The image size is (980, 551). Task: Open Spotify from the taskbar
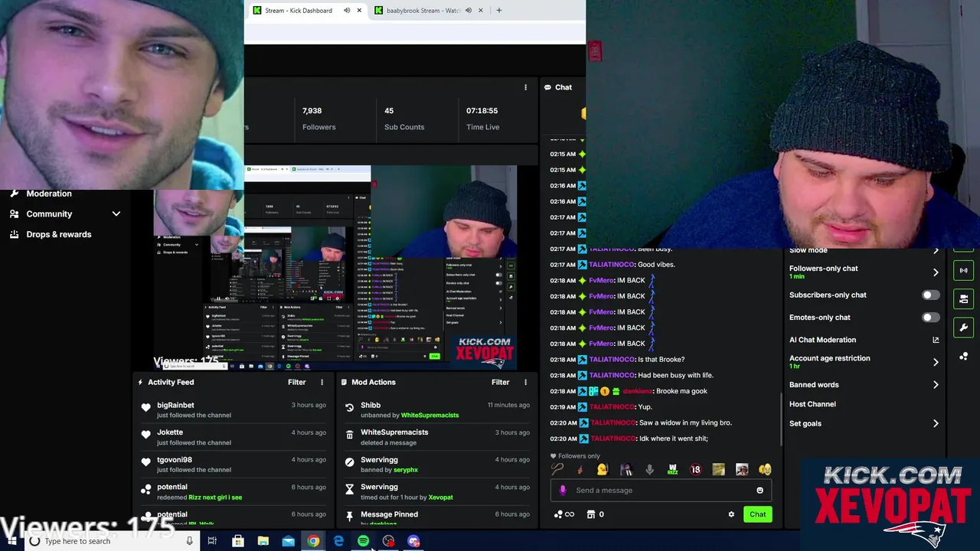tap(364, 541)
